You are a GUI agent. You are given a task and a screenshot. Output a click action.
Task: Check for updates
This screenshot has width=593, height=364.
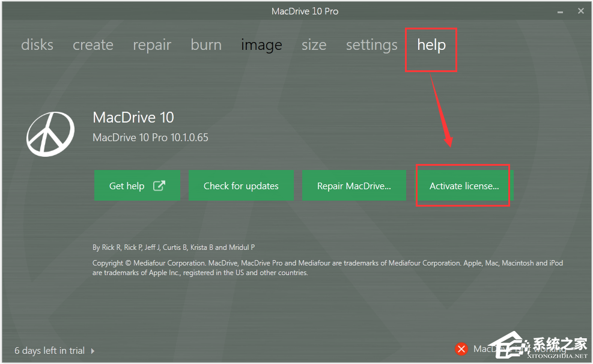tap(242, 186)
